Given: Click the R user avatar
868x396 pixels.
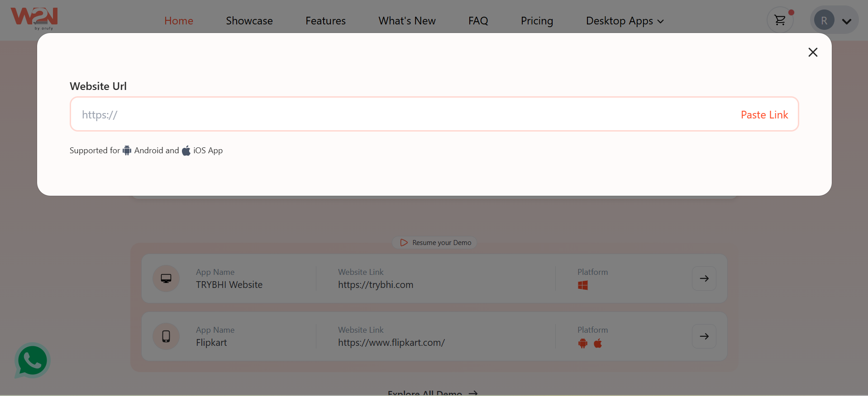Looking at the screenshot, I should 824,20.
